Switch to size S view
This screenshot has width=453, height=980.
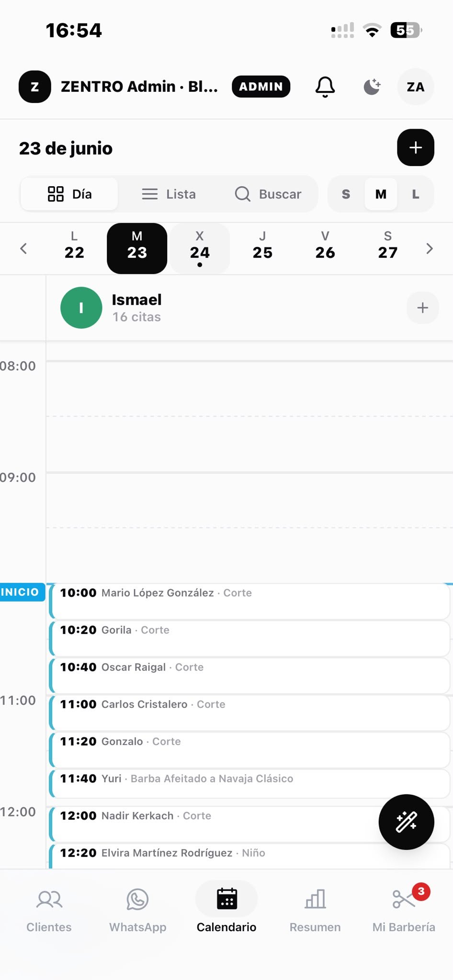tap(346, 194)
